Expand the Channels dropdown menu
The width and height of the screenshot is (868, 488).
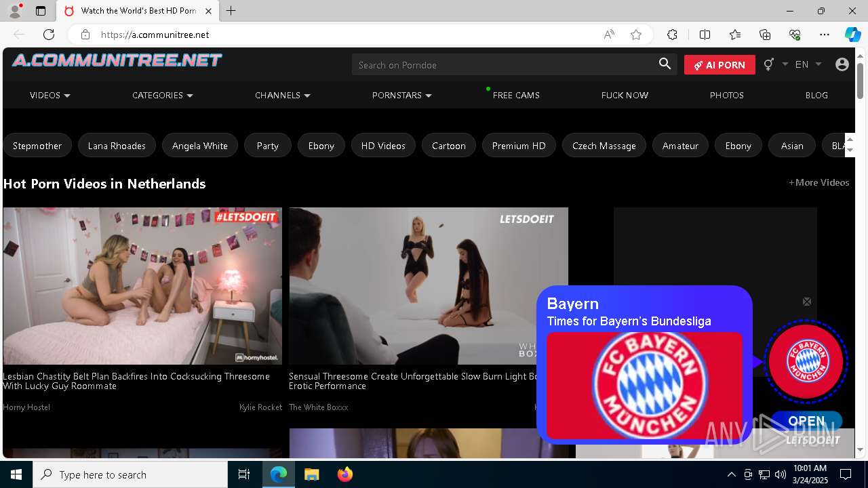tap(283, 96)
